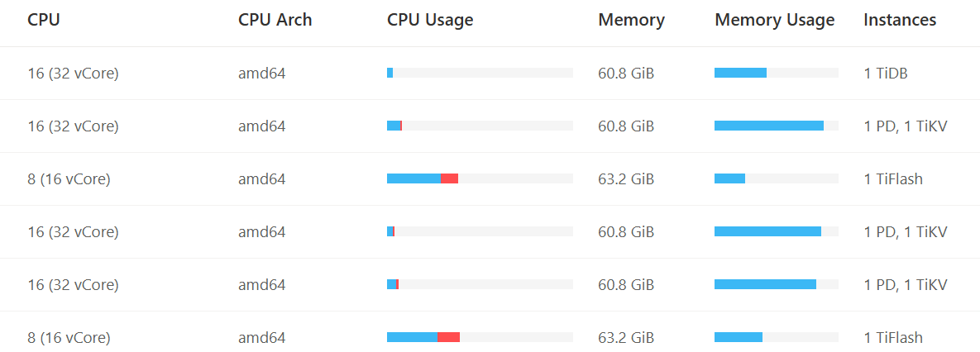Select "1 TiFlash" in the last row
The height and width of the screenshot is (352, 980).
[892, 338]
